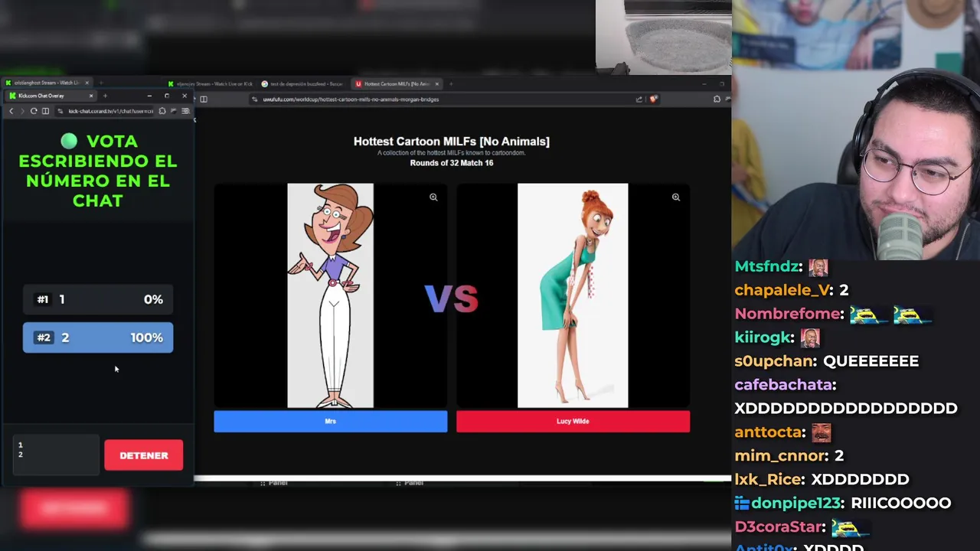
Task: Zoom into the Lucy Wilde contestant image
Action: coord(675,197)
